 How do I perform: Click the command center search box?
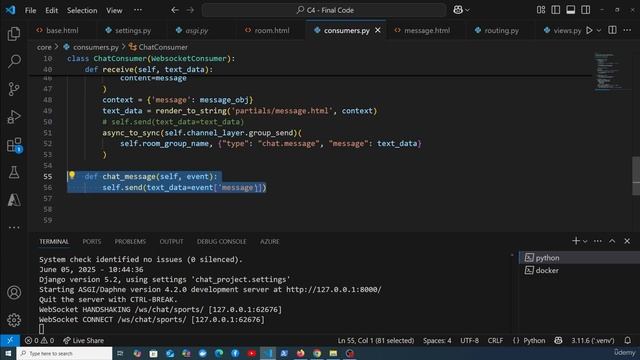click(x=324, y=10)
